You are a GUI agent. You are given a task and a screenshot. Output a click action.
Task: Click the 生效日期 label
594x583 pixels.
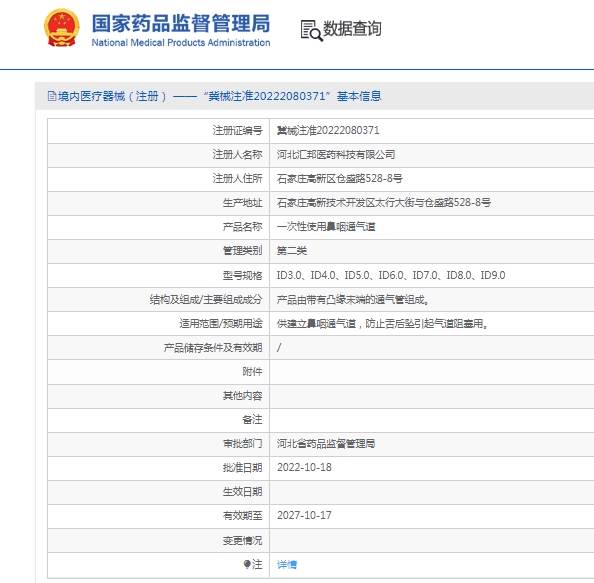(242, 492)
